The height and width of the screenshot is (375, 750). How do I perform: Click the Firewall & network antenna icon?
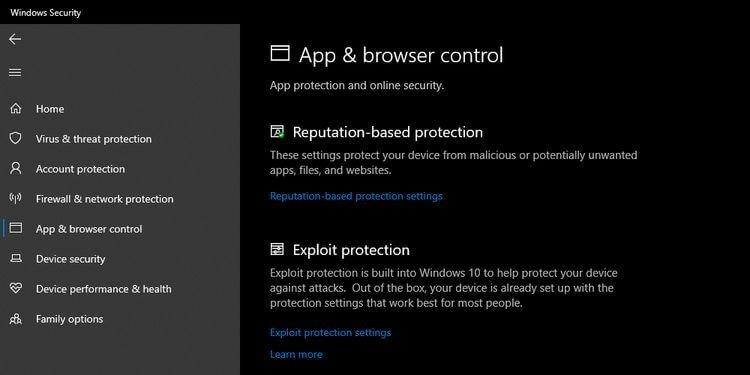(x=16, y=199)
